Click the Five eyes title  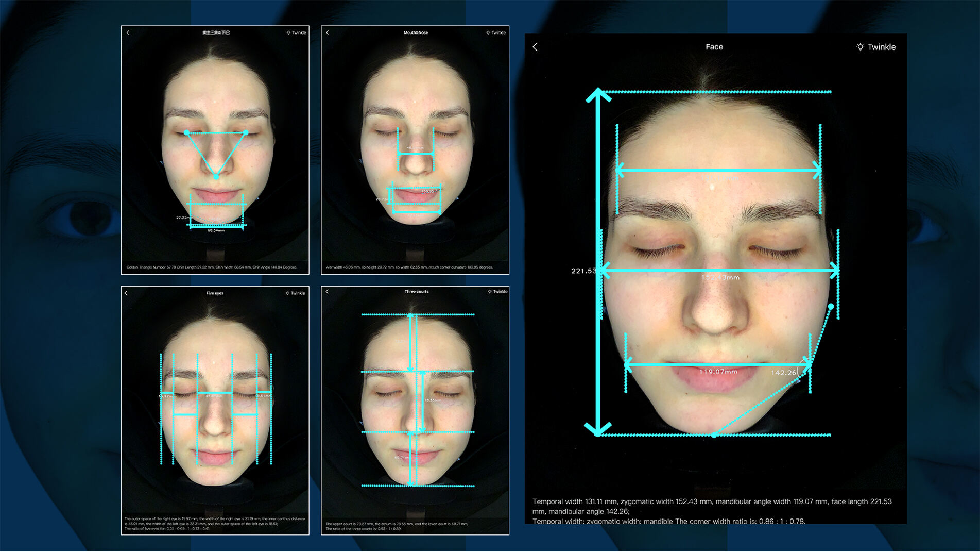pos(215,293)
